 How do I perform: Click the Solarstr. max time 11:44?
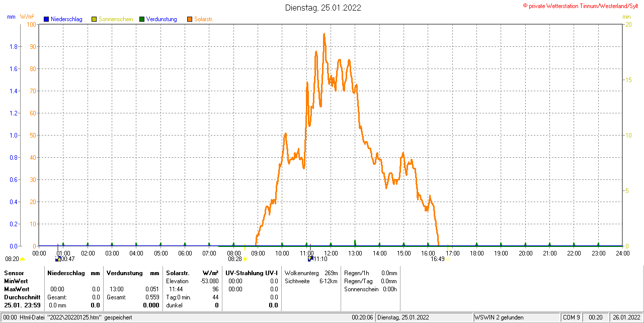(x=176, y=289)
